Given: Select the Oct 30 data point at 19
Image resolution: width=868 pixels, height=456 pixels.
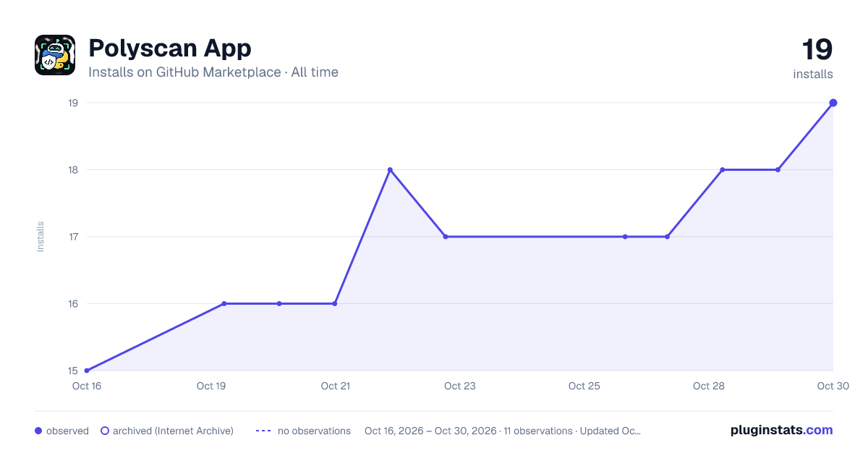Looking at the screenshot, I should pos(833,103).
